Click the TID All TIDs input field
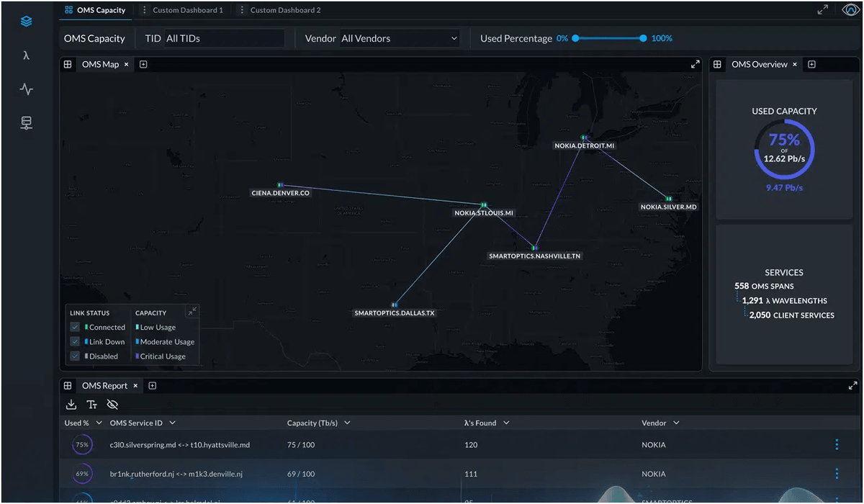864x504 pixels. [x=224, y=39]
